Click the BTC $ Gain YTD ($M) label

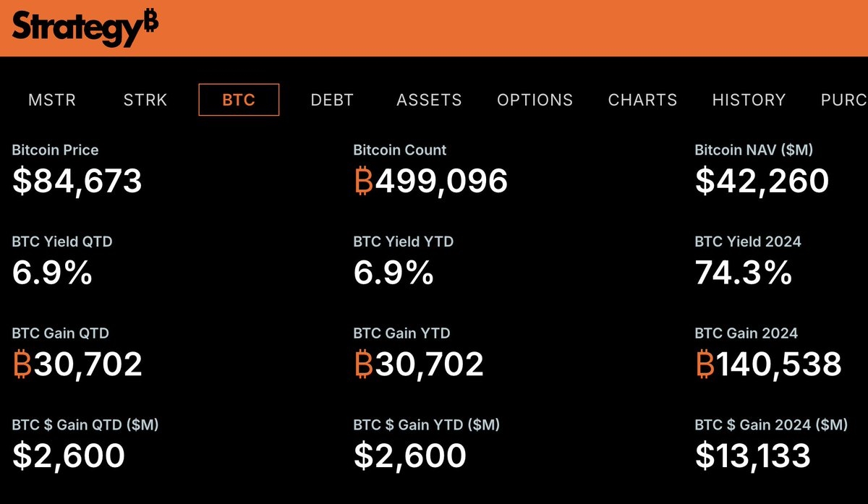[x=426, y=425]
